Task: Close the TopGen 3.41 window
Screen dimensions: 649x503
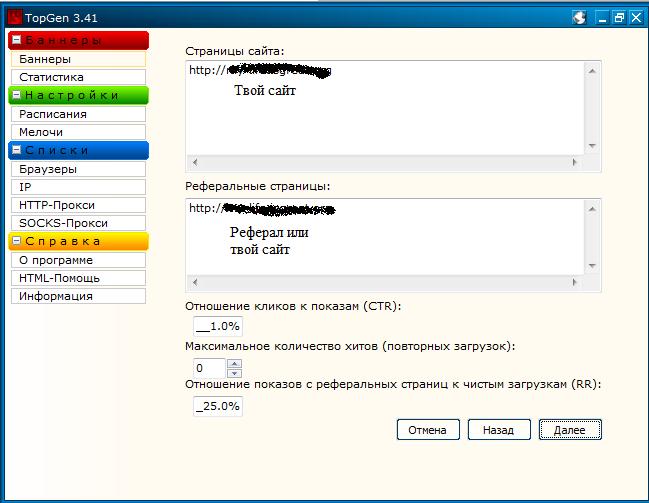Action: tap(636, 18)
